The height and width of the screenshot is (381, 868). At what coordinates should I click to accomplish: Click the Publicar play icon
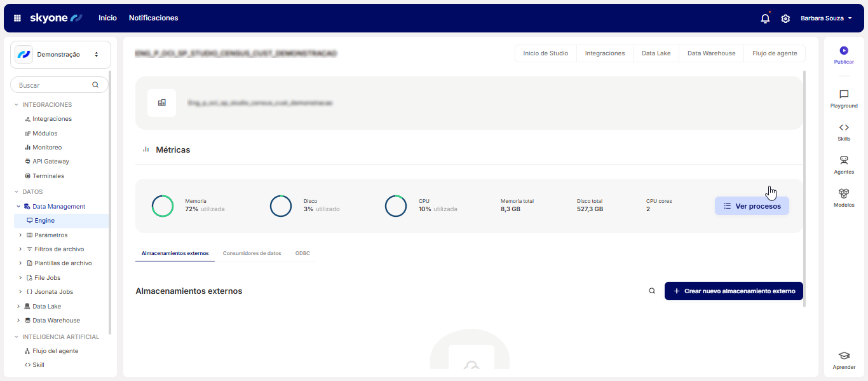[x=843, y=50]
